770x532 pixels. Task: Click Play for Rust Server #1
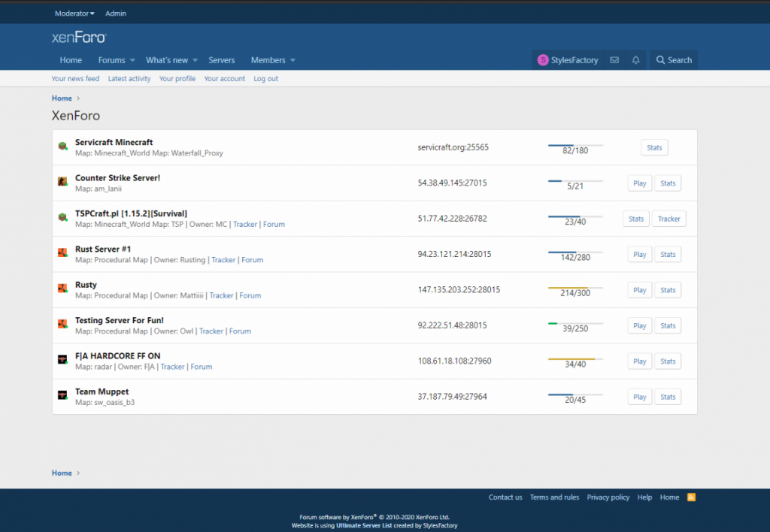tap(639, 254)
